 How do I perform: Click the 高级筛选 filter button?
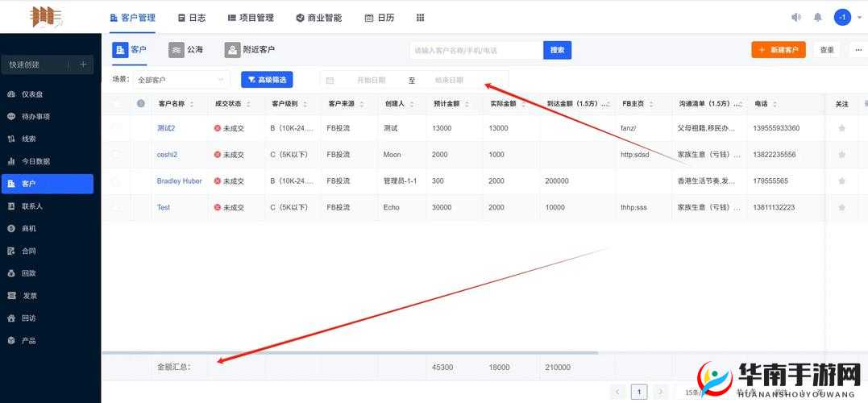point(267,80)
